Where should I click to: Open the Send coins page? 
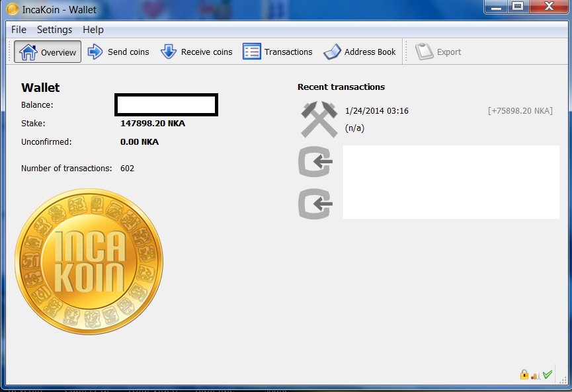[118, 52]
